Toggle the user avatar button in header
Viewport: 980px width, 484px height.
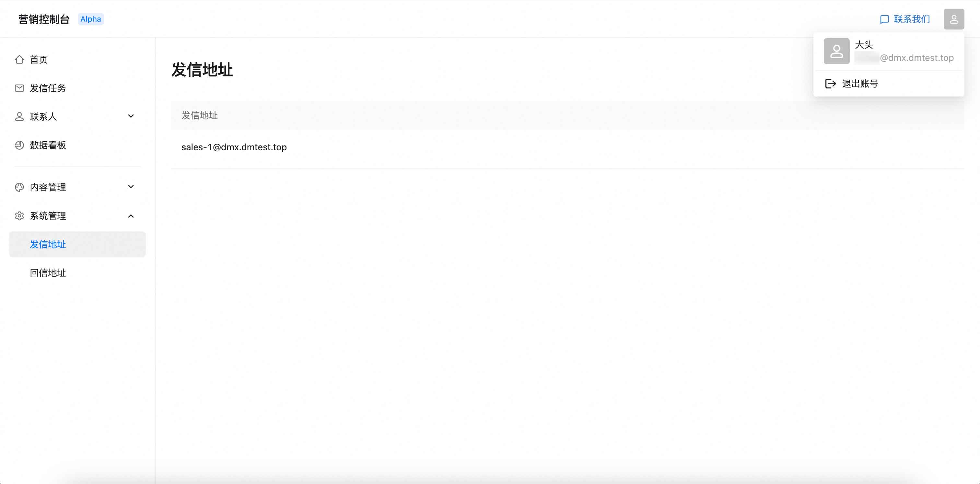(x=953, y=19)
